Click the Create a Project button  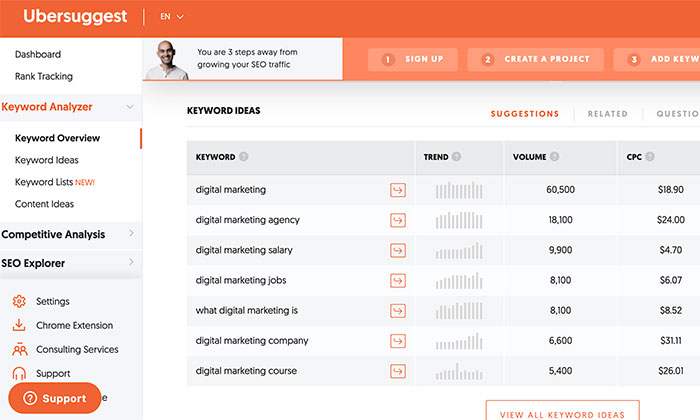click(535, 59)
